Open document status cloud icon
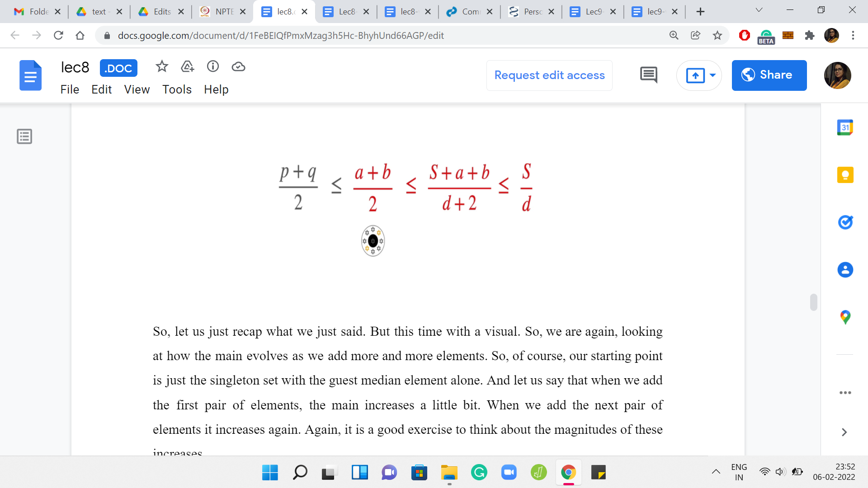 click(238, 67)
